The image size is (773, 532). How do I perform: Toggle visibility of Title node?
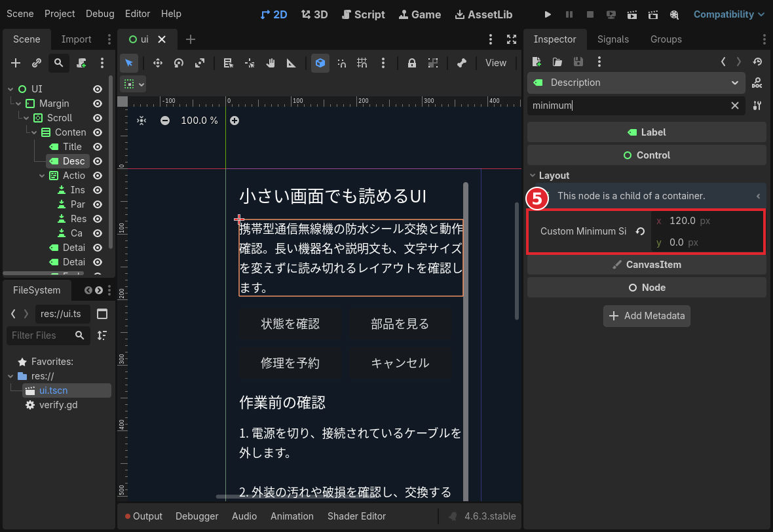[x=98, y=147]
